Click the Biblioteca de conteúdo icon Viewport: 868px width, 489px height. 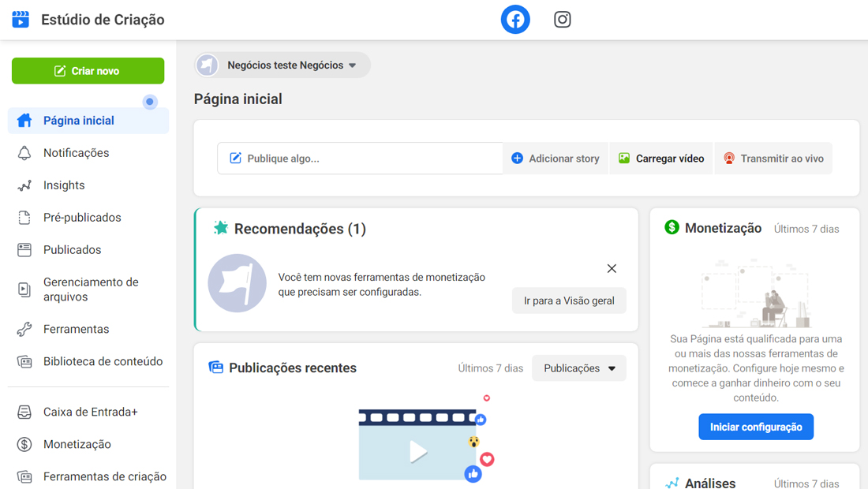pyautogui.click(x=24, y=362)
